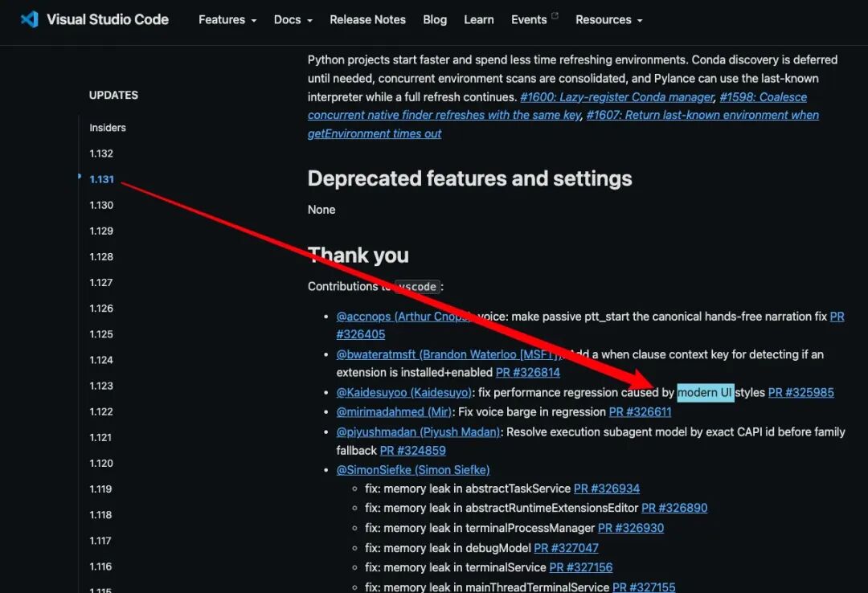Open the Resources dropdown menu
This screenshot has width=868, height=593.
click(609, 20)
